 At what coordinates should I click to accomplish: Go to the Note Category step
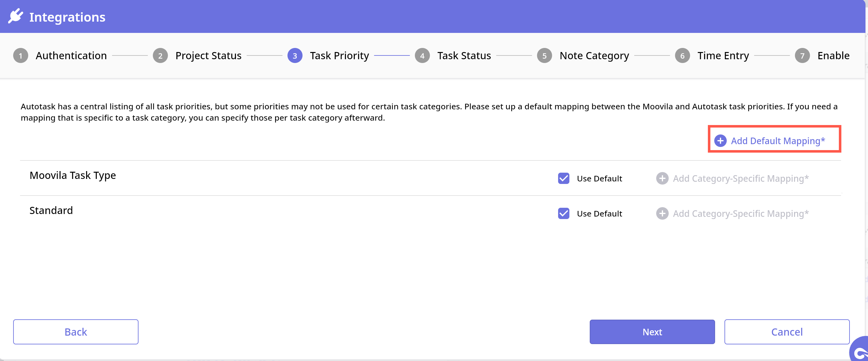coord(594,55)
